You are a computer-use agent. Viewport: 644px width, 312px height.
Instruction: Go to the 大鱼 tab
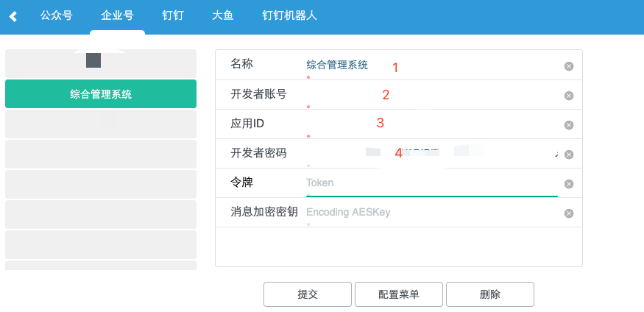tap(222, 15)
